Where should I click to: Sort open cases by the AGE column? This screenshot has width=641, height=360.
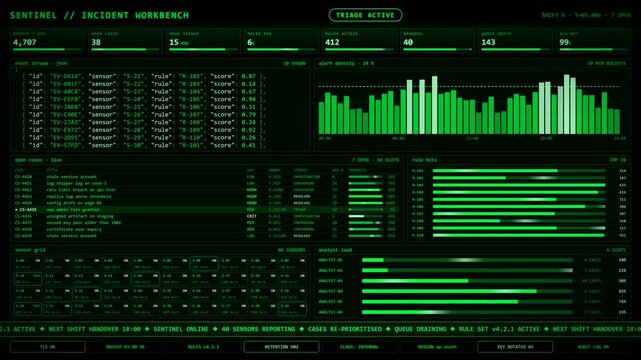pyautogui.click(x=338, y=170)
